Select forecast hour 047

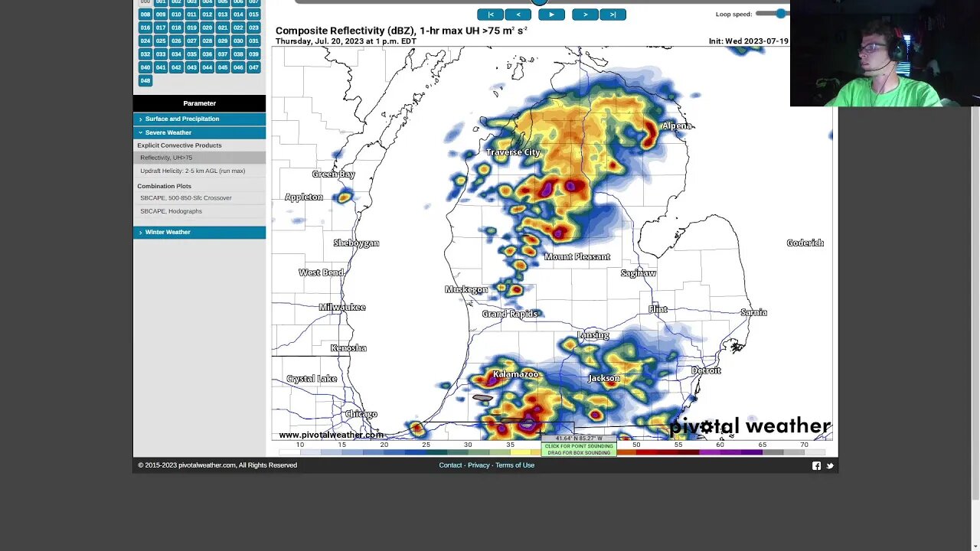pyautogui.click(x=253, y=67)
